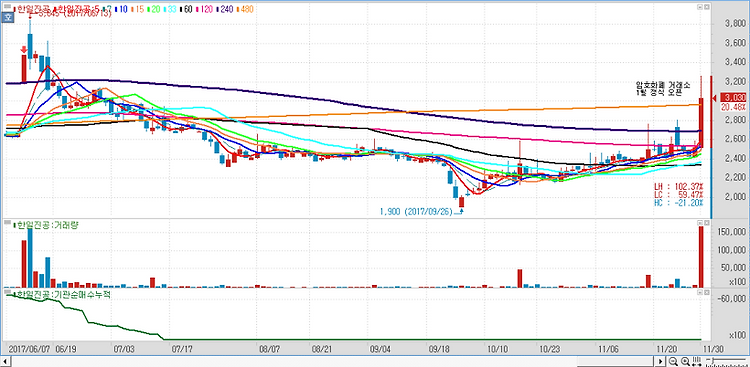Click the blue 호 button on price panel
This screenshot has width=750, height=367.
[x=7, y=17]
